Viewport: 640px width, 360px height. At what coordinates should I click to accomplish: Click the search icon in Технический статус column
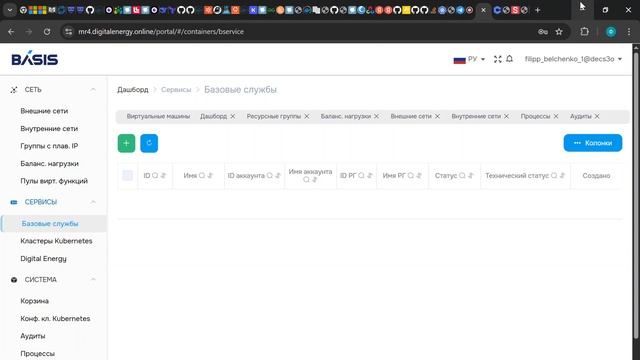click(x=554, y=176)
